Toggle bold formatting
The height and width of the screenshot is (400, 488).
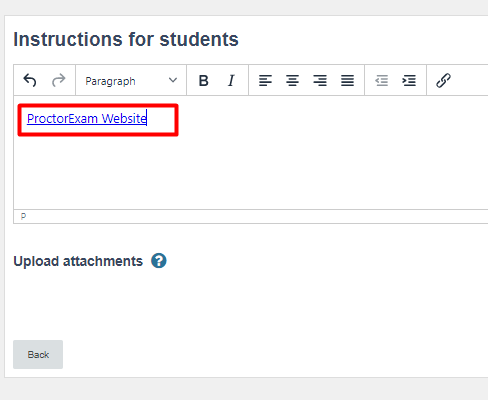(204, 80)
